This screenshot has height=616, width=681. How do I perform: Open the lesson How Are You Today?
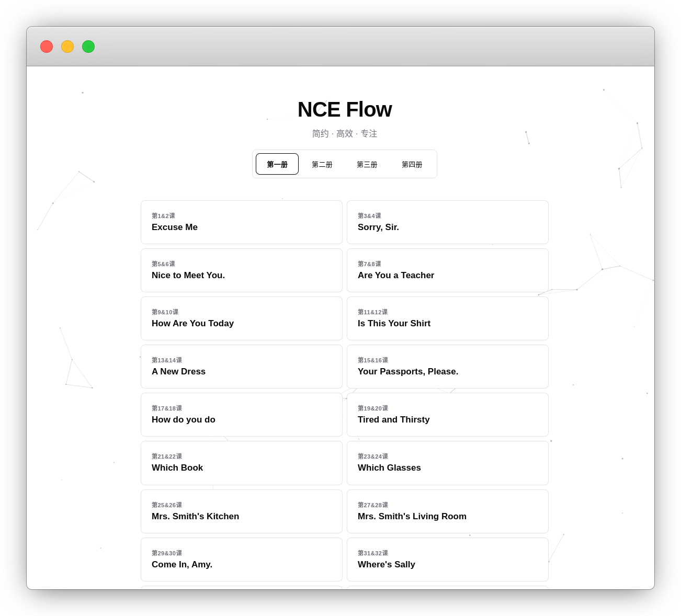tap(242, 318)
